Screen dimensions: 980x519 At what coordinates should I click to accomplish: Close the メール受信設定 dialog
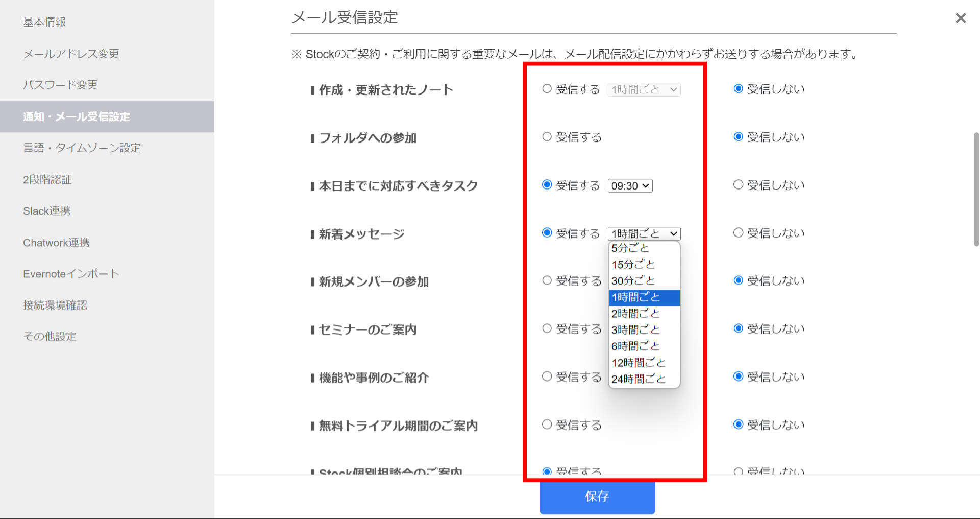pos(960,18)
